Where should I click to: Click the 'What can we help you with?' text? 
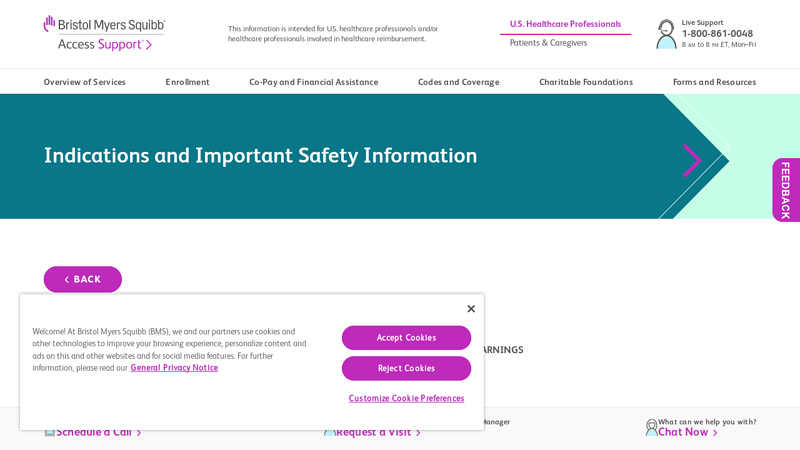(x=707, y=422)
